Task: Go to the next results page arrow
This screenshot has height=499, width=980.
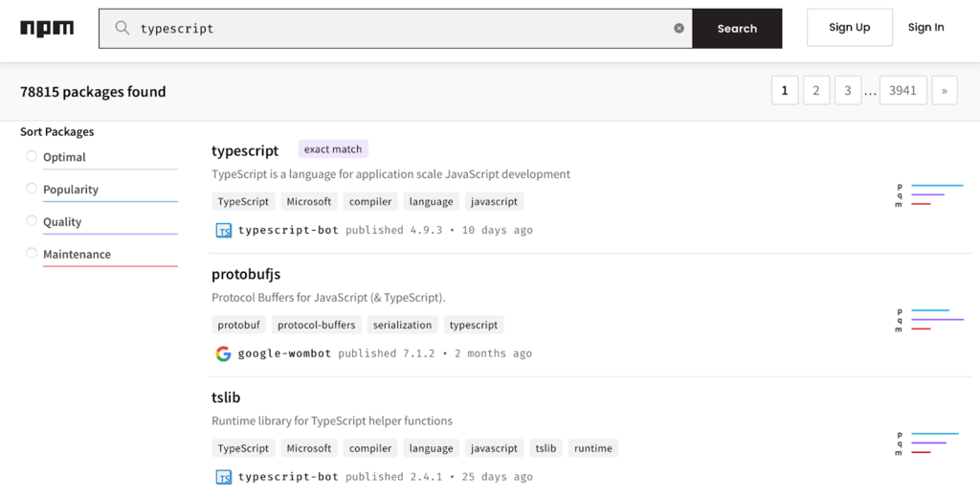Action: [x=944, y=91]
